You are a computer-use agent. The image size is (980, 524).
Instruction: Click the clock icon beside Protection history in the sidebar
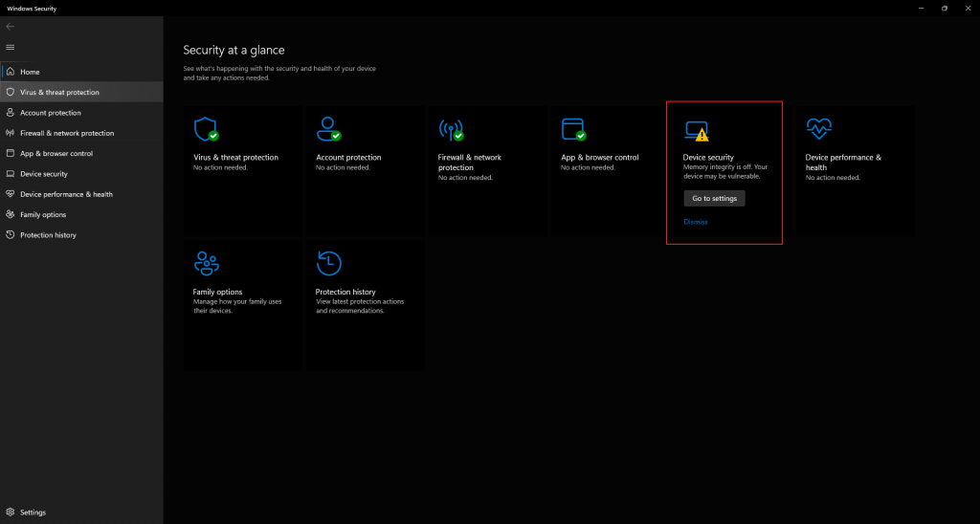tap(10, 235)
